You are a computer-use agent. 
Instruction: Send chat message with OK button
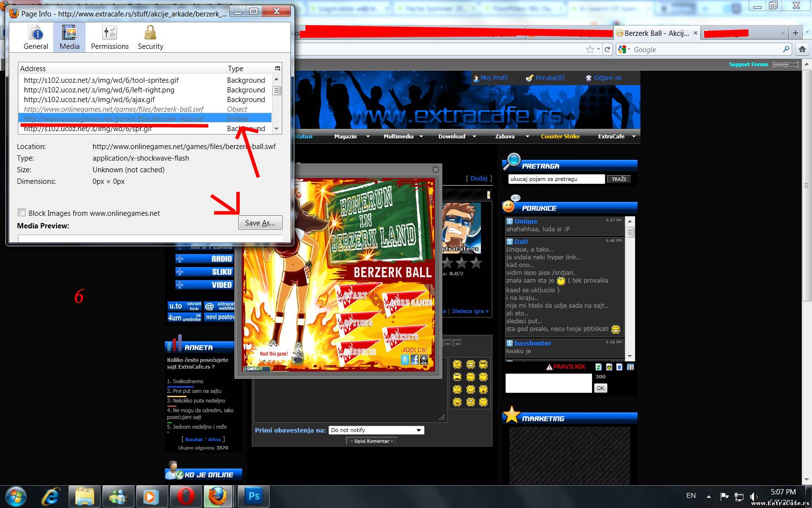pos(600,388)
